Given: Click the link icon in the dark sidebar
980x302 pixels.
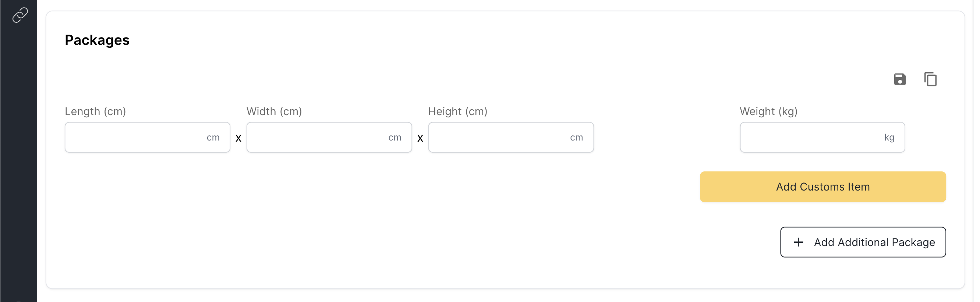Looking at the screenshot, I should pos(20,15).
